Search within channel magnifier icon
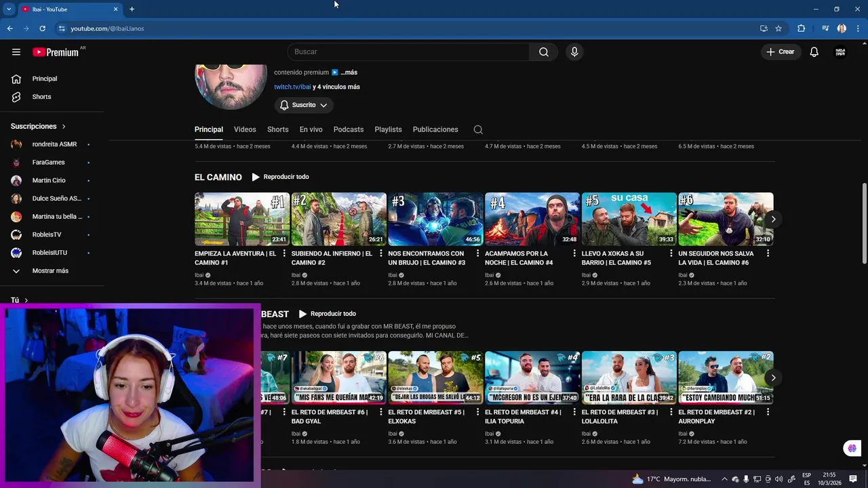This screenshot has height=488, width=868. tap(478, 129)
